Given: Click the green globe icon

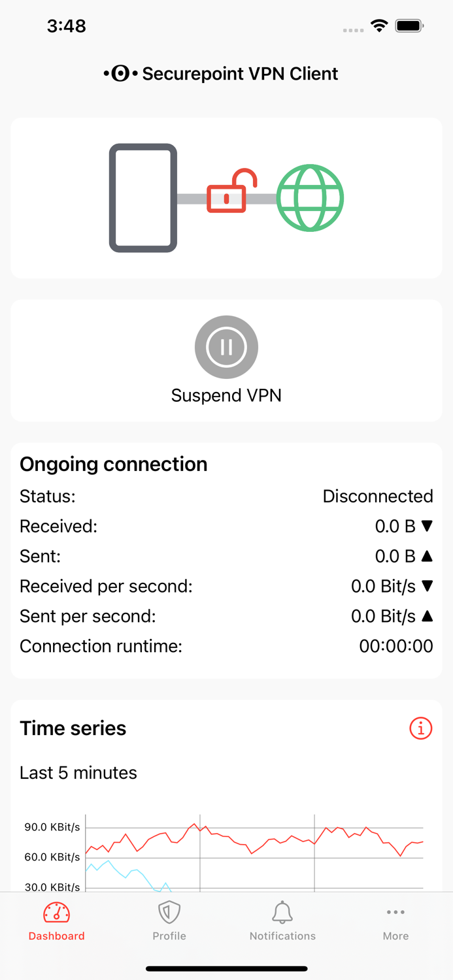Looking at the screenshot, I should (x=310, y=197).
